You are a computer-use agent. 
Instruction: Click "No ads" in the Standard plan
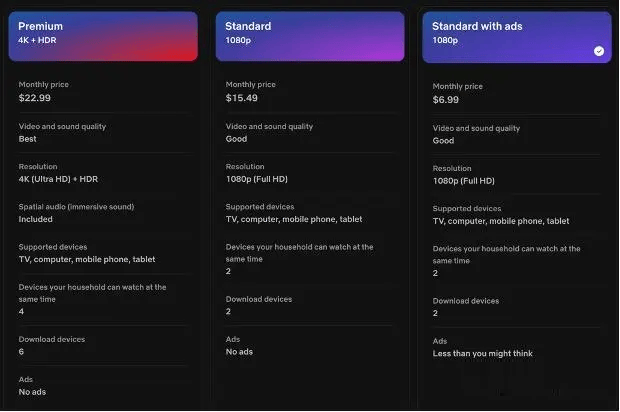click(240, 352)
